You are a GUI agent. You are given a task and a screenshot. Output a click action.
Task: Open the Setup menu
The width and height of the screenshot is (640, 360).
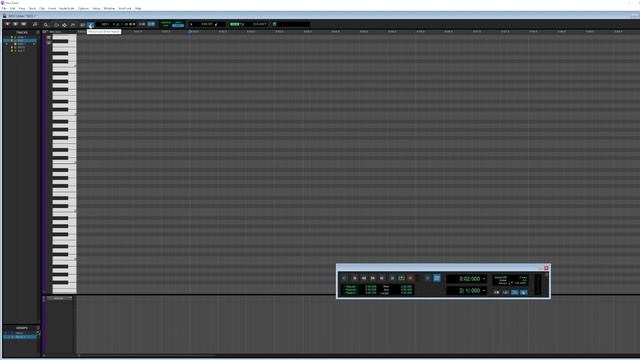tap(96, 8)
